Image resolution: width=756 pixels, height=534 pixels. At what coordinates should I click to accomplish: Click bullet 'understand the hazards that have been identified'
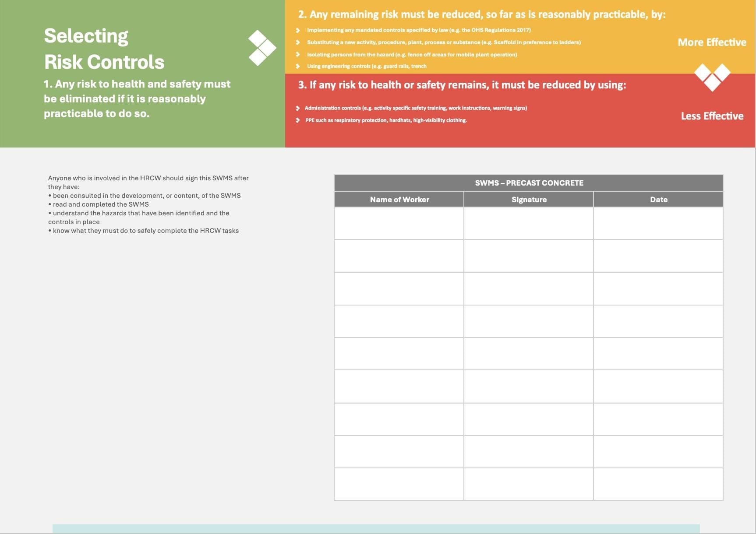click(139, 218)
